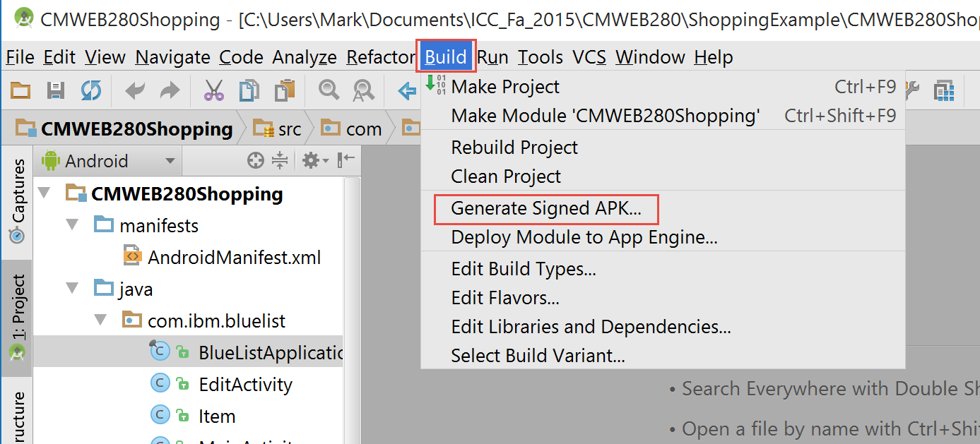
Task: Click the Find magnifier icon
Action: point(329,90)
